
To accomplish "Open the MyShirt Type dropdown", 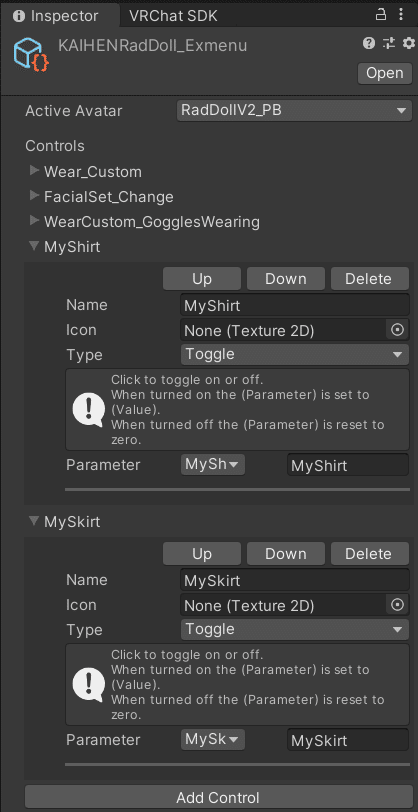I will 295,355.
